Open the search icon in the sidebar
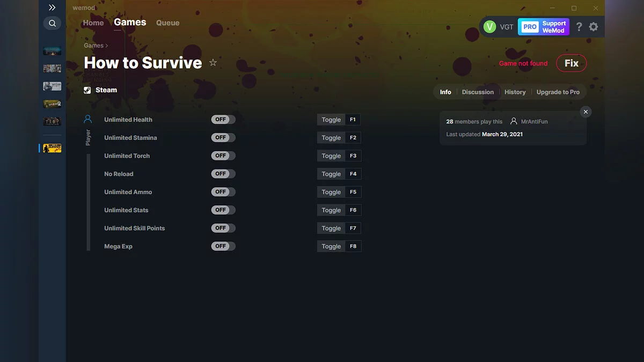644x362 pixels. [x=52, y=23]
